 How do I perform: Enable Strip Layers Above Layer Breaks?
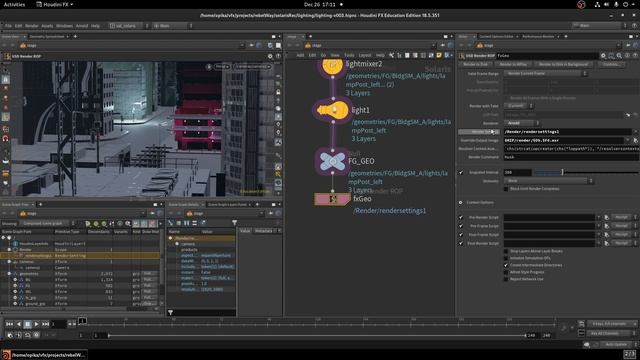click(506, 251)
